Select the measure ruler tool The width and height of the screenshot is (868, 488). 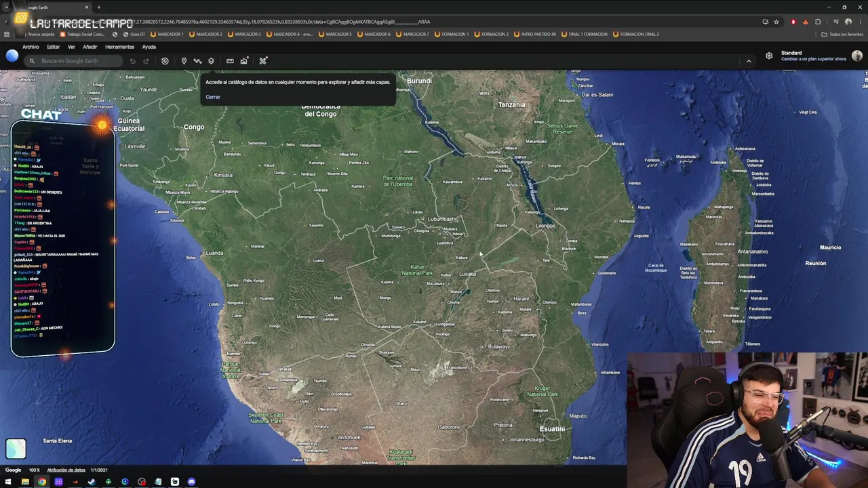coord(230,61)
